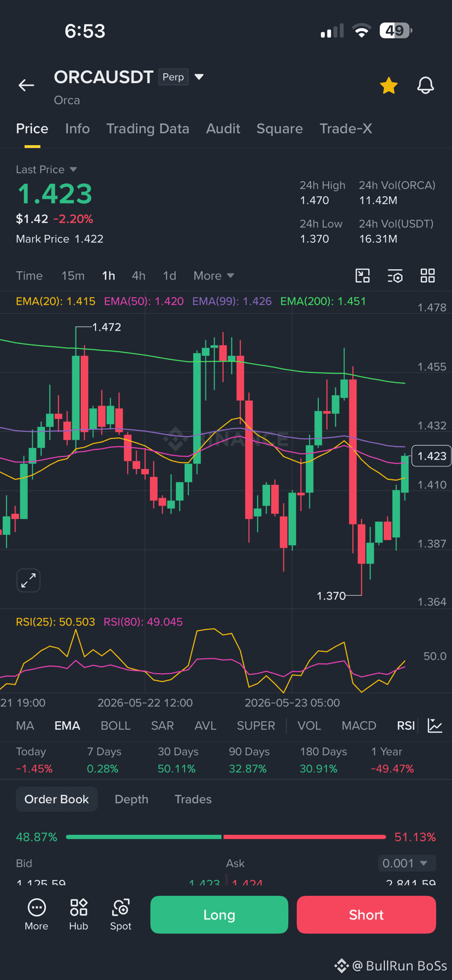Image resolution: width=452 pixels, height=980 pixels.
Task: Click the 1.423 current price tag on chart axis
Action: [431, 456]
